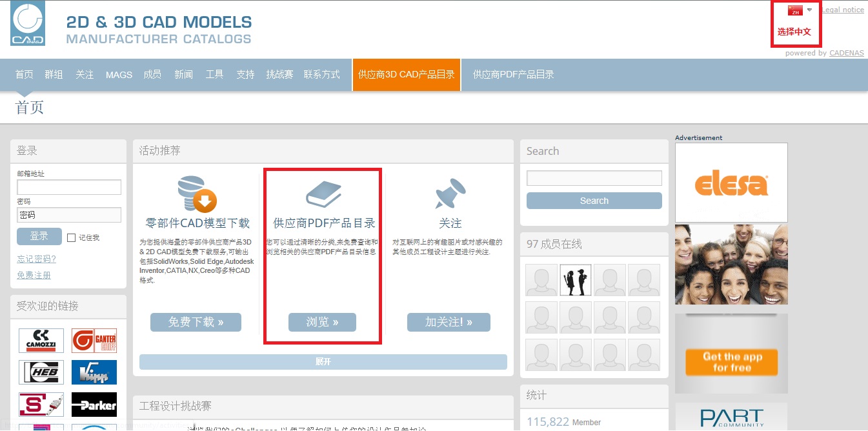868x431 pixels.
Task: Go to the 首页 menu item
Action: click(25, 75)
